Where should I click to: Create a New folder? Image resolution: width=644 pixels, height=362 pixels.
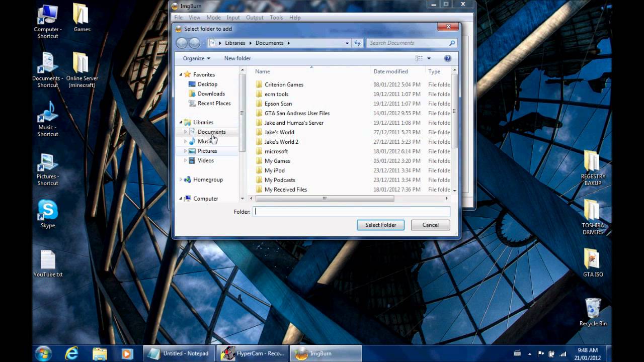point(237,58)
